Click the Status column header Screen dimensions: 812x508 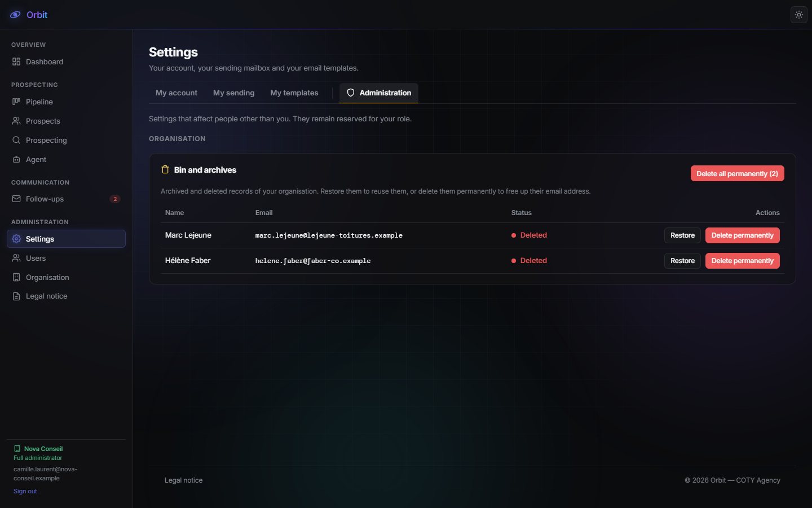[522, 213]
